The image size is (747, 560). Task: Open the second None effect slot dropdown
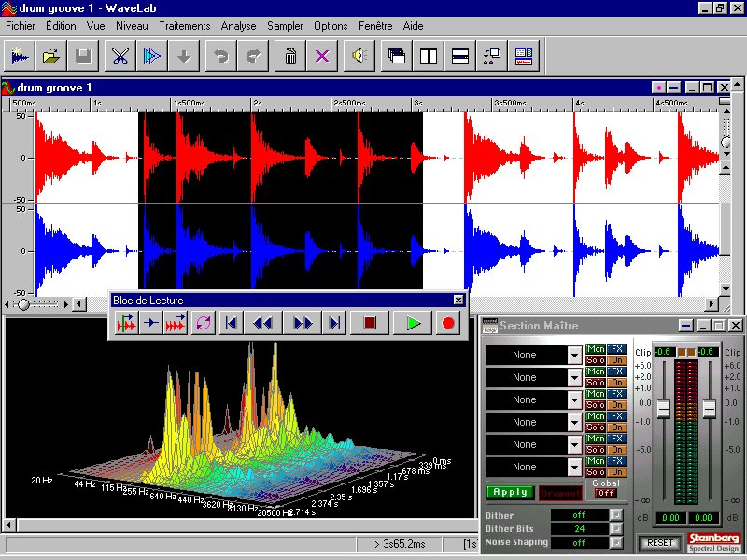(574, 378)
